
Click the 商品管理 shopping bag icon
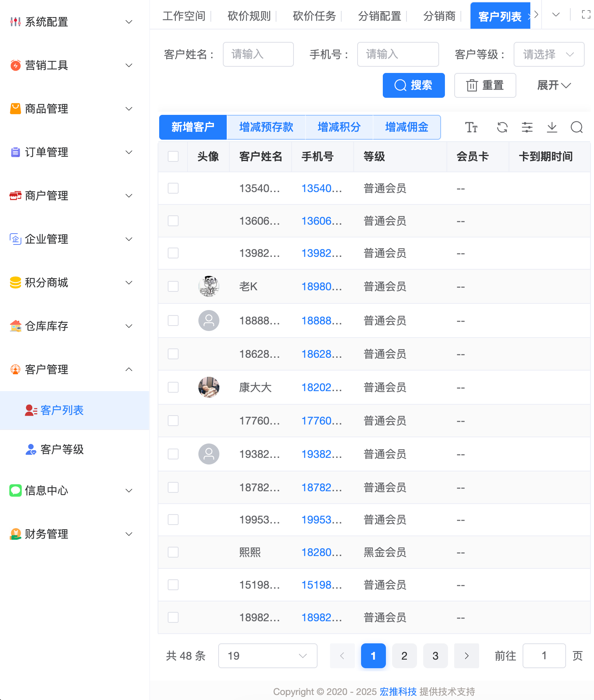click(16, 109)
